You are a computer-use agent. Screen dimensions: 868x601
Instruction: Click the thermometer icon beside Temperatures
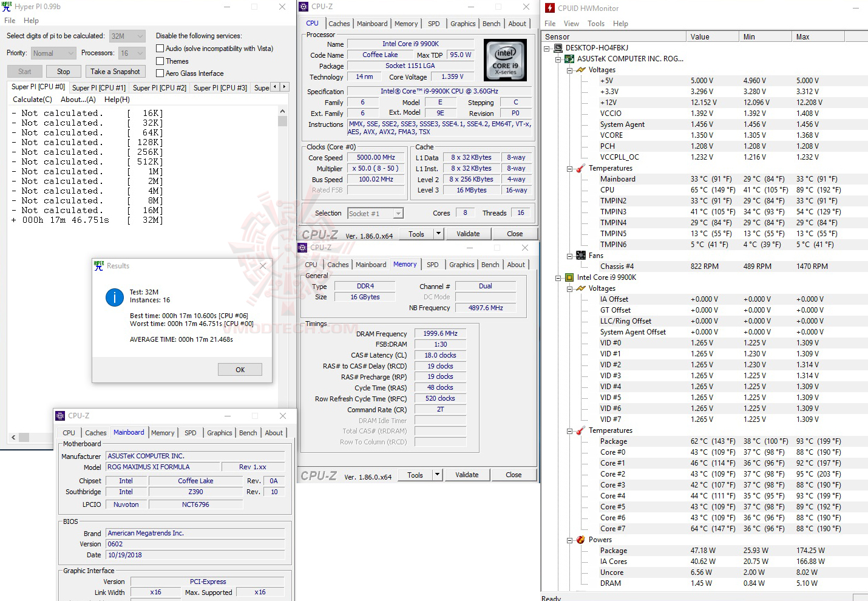(x=581, y=168)
